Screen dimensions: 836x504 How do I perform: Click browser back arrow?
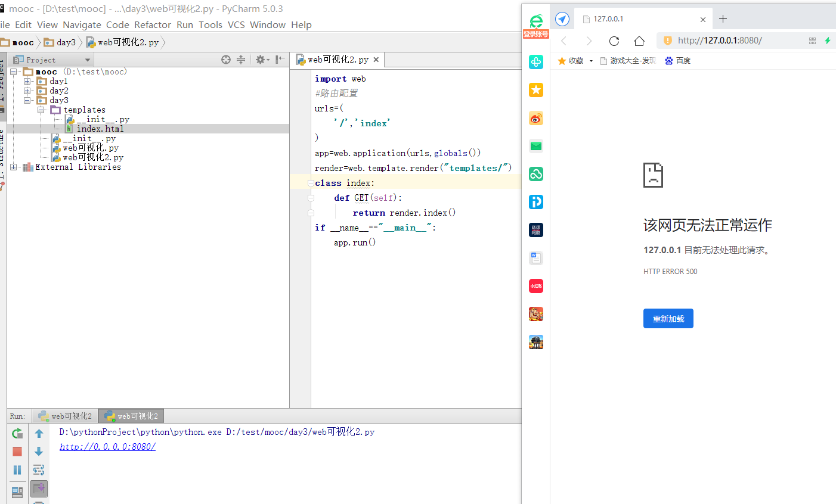tap(564, 41)
